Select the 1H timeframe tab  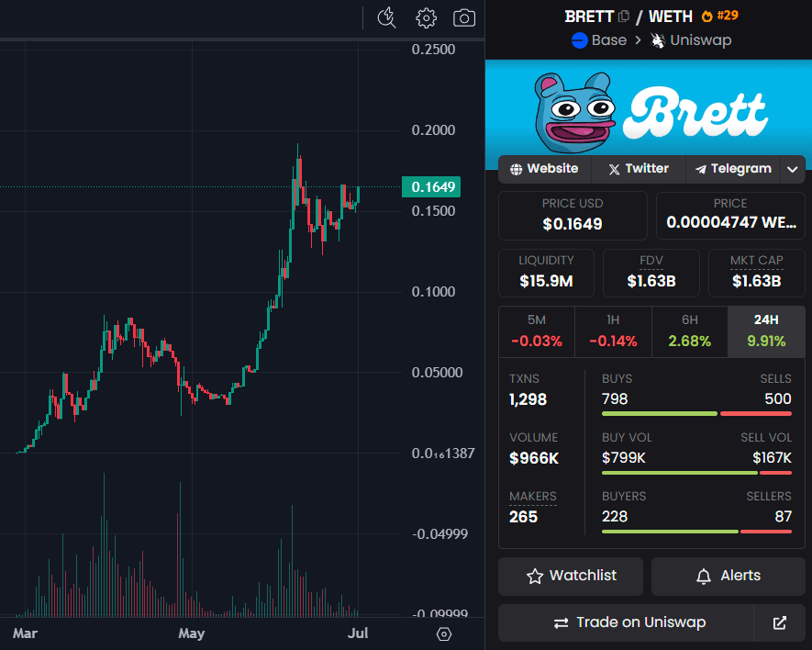613,331
